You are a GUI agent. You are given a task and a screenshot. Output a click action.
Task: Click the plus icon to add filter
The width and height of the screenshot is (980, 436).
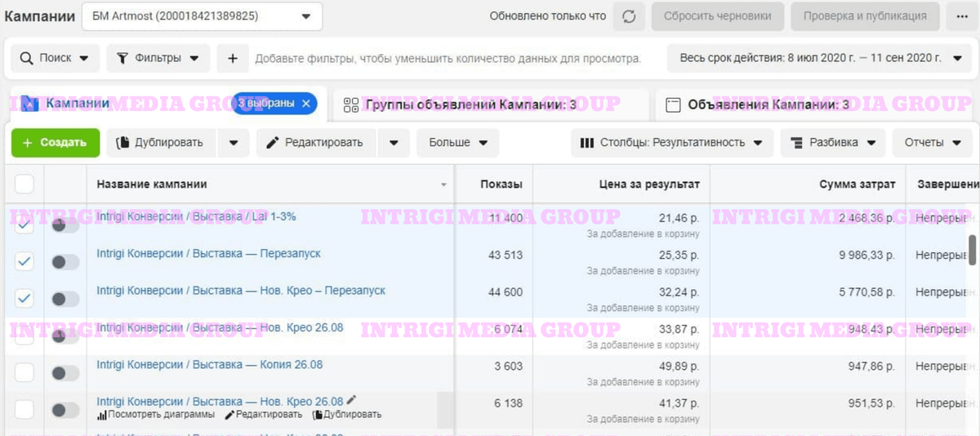233,59
